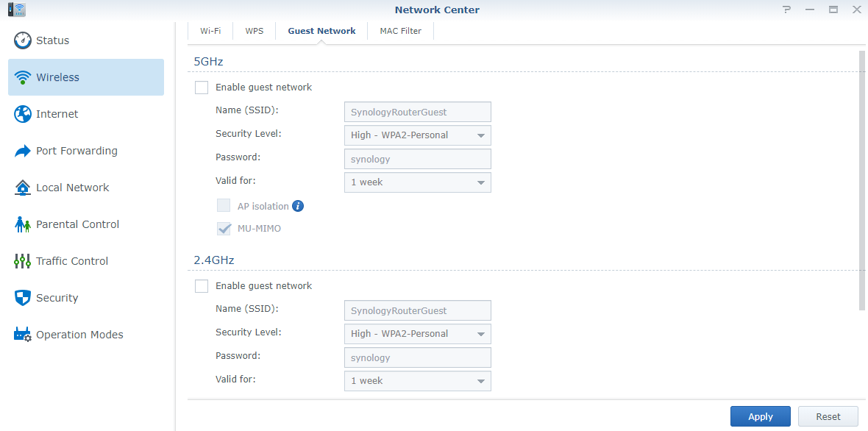Switch to the MAC Filter tab
The width and height of the screenshot is (868, 431).
(400, 31)
